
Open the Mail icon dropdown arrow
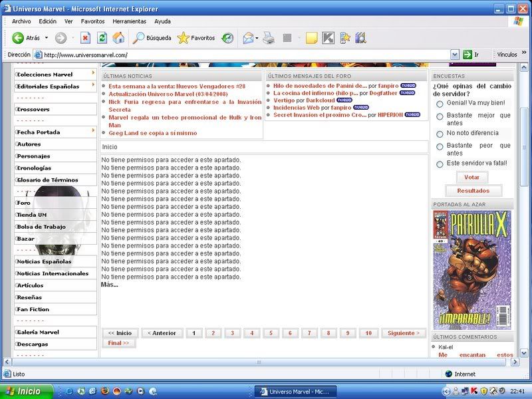tap(257, 38)
